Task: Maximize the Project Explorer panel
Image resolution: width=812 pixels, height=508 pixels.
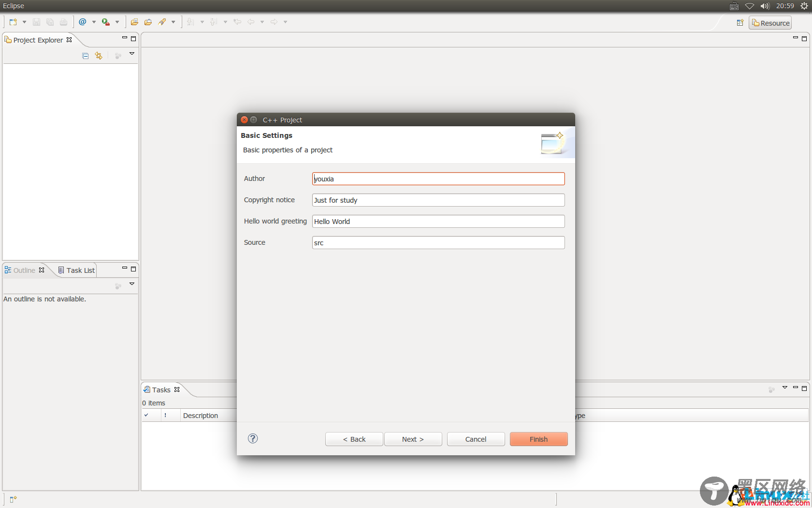Action: click(133, 39)
